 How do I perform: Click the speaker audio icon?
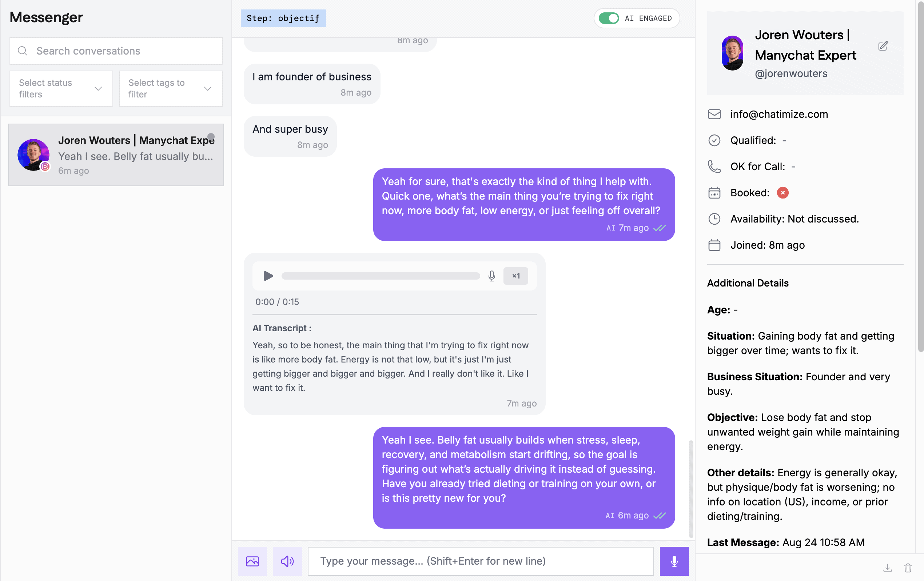287,561
